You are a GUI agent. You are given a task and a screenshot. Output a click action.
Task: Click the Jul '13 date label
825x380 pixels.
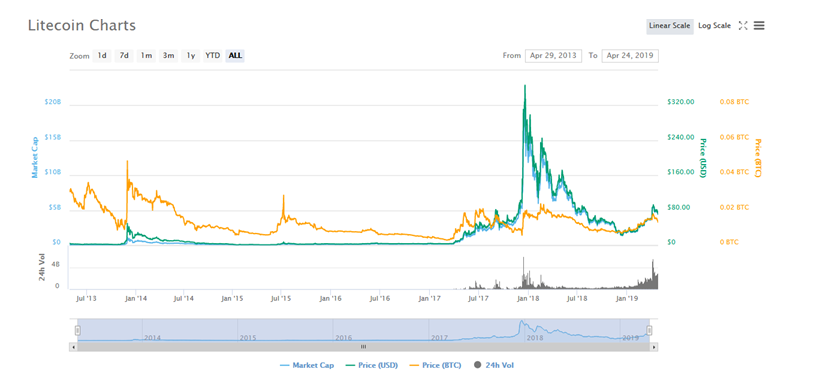pyautogui.click(x=86, y=298)
